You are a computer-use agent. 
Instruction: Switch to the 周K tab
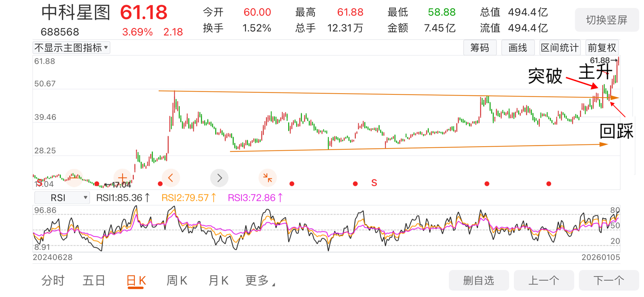[x=177, y=280]
